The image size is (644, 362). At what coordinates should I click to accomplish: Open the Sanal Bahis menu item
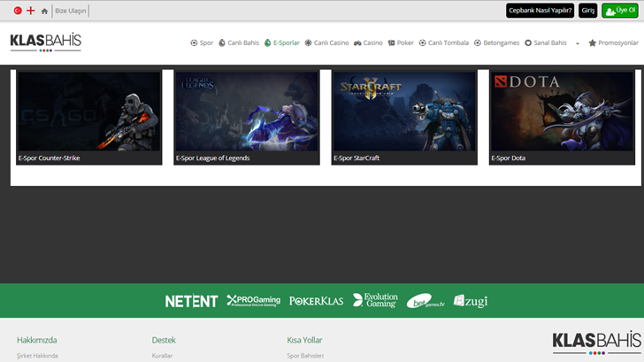click(550, 42)
